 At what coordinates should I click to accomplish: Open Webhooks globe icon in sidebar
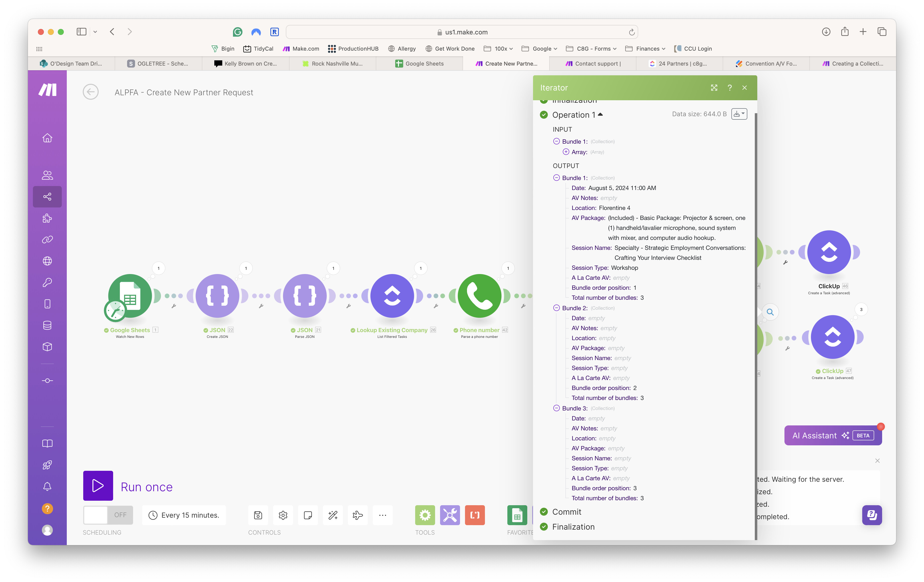coord(47,261)
